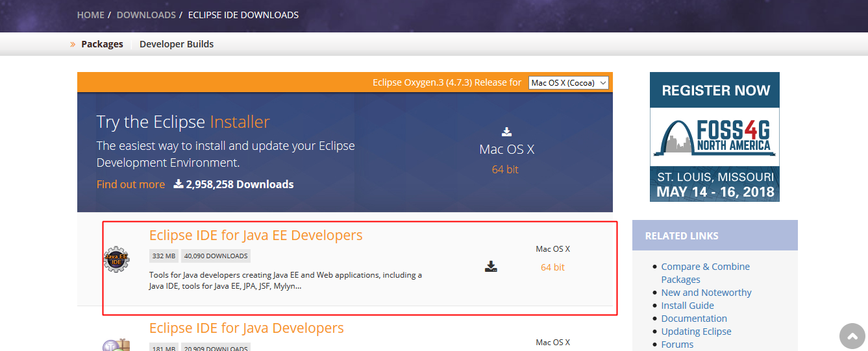Click the Java EE Developers package download icon
The width and height of the screenshot is (868, 351).
491,266
